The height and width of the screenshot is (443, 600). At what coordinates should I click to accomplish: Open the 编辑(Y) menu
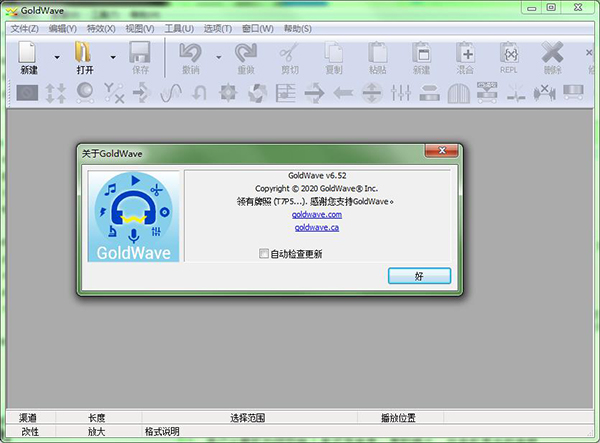pos(63,29)
